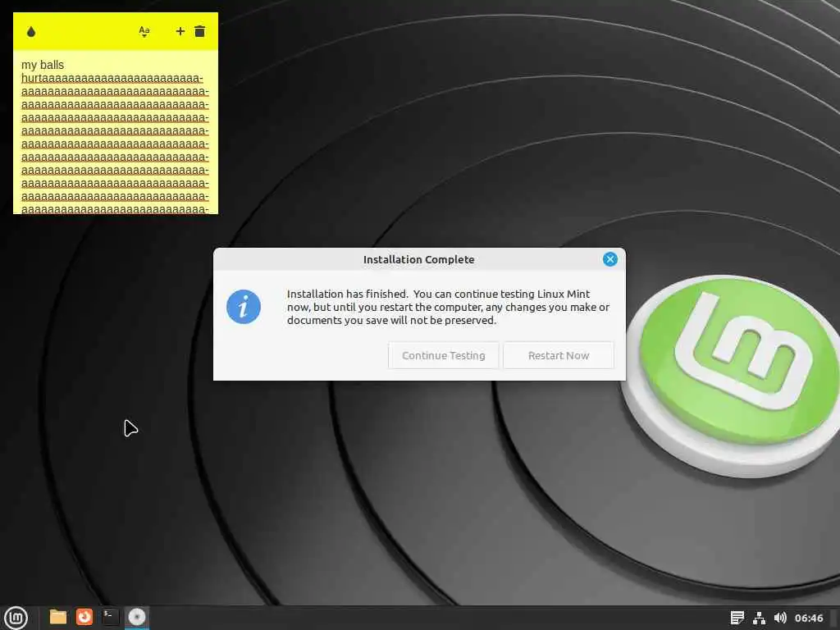The height and width of the screenshot is (630, 840).
Task: Click the 'Installation has finished' message text
Action: 449,307
